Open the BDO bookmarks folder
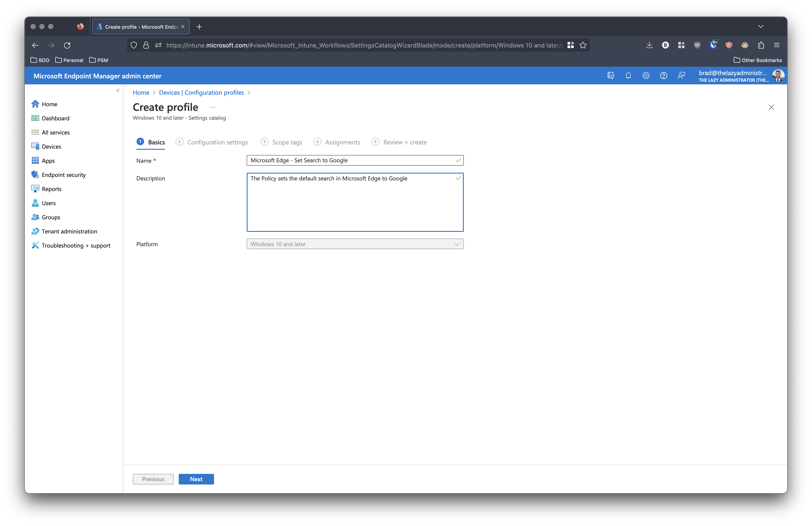 (40, 60)
